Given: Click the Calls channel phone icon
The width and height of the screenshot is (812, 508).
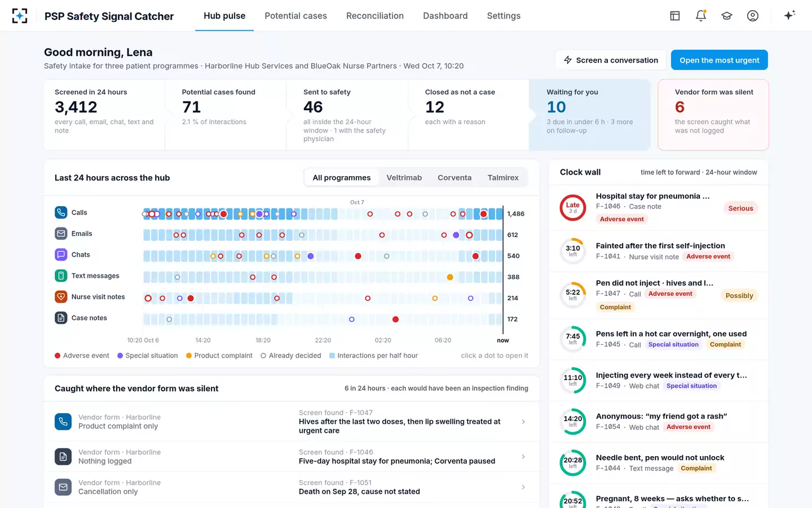Looking at the screenshot, I should click(61, 212).
